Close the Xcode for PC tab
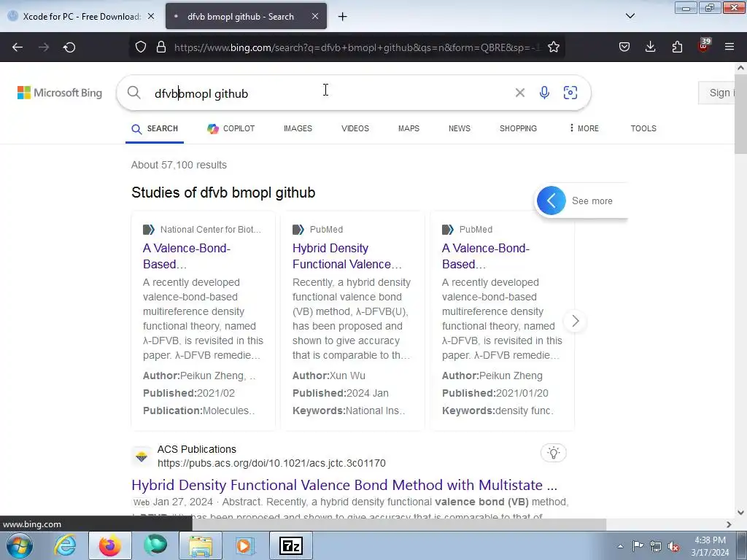747x560 pixels. [151, 16]
